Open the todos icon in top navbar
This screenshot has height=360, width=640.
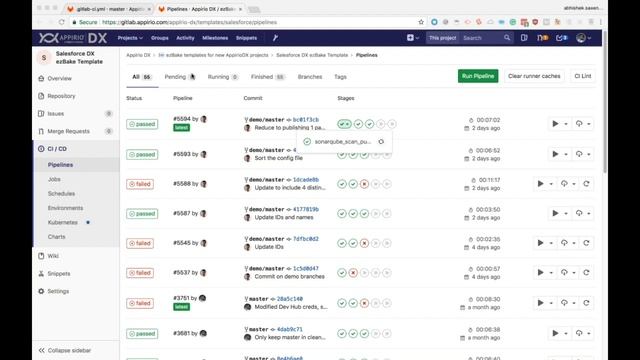click(x=562, y=38)
